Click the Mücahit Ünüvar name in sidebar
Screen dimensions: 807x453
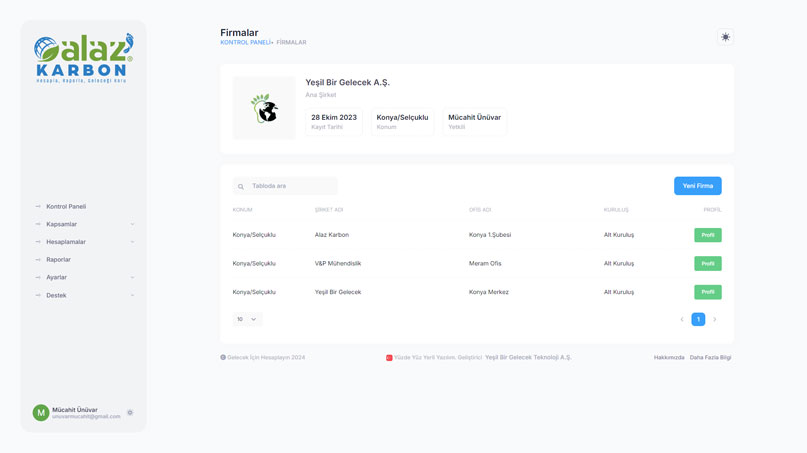(75, 410)
